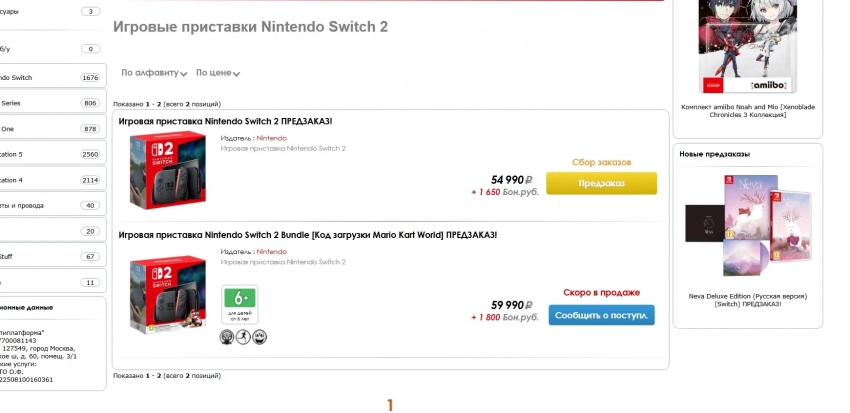Click the first round content descriptor icon

tap(227, 337)
